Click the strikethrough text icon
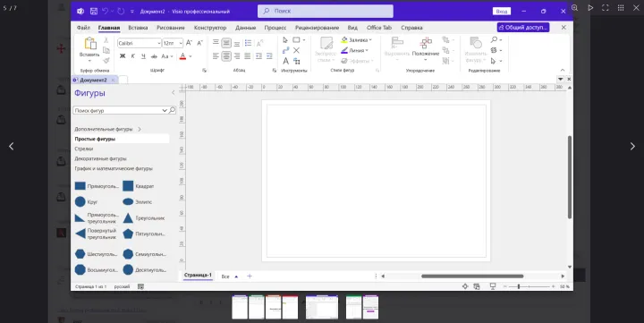The width and height of the screenshot is (644, 323). coord(154,56)
